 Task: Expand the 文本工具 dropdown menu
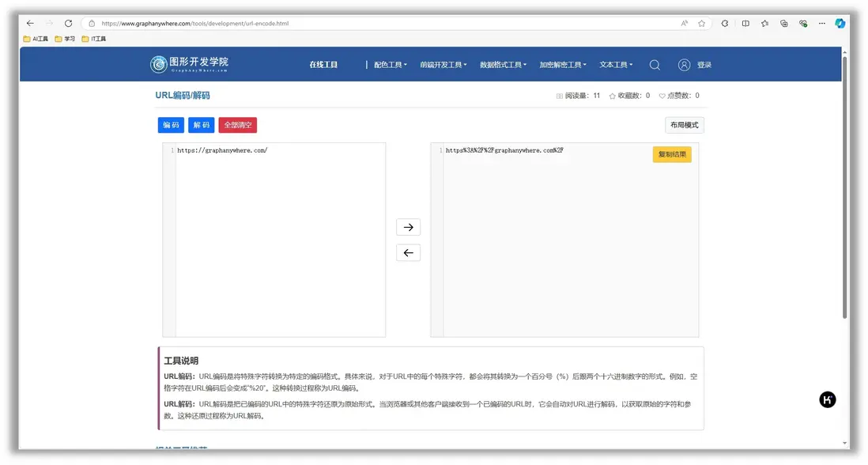(616, 65)
